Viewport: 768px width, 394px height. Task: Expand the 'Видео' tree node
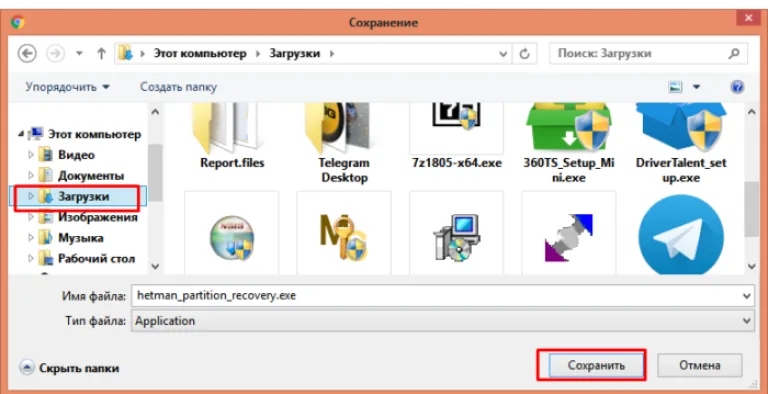click(x=31, y=155)
